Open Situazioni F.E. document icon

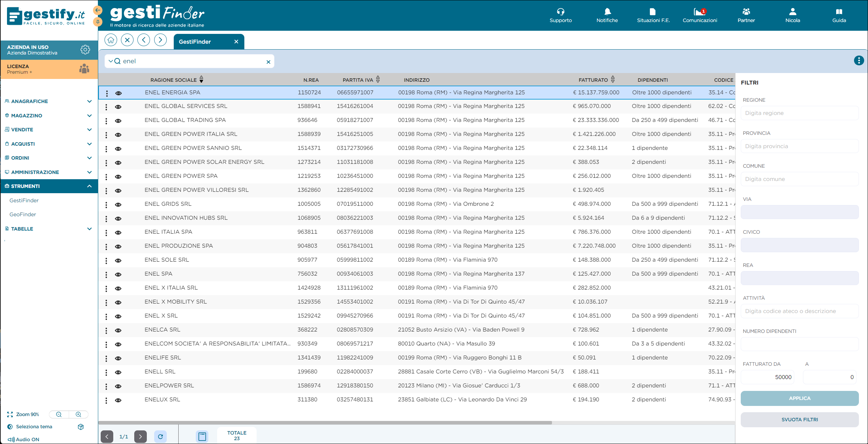click(653, 12)
